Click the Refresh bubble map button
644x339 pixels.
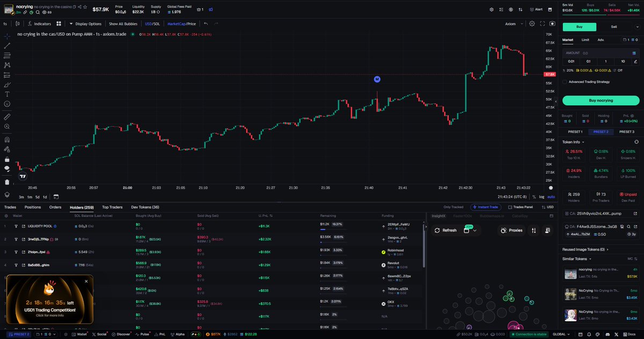[x=445, y=230]
